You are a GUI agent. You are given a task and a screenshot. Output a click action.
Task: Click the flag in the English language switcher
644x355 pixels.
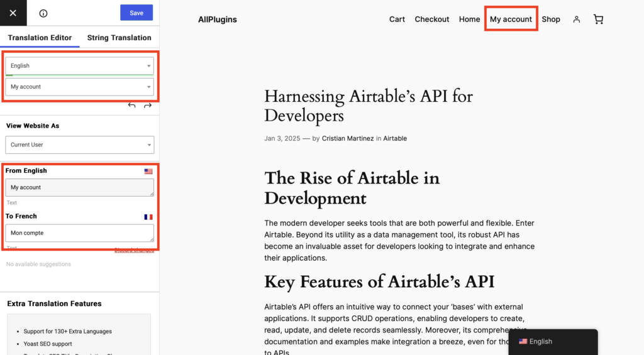coord(523,341)
